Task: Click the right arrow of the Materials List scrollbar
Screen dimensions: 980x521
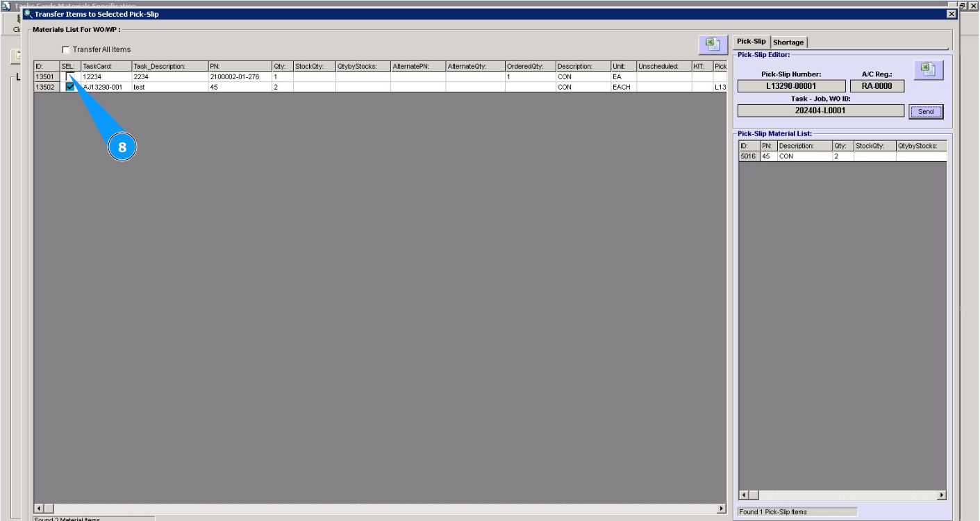Action: pyautogui.click(x=722, y=508)
